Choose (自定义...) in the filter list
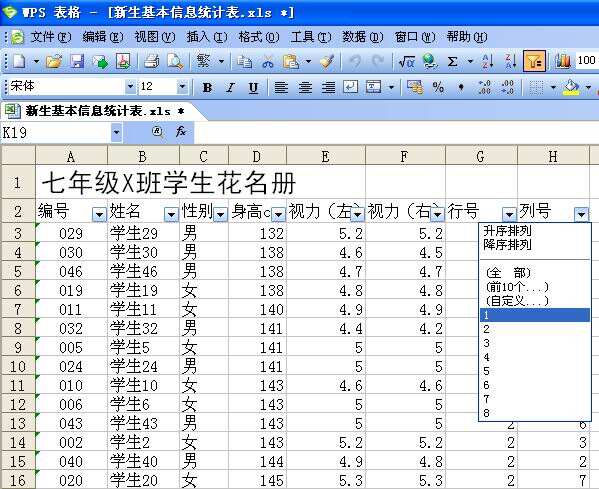The image size is (599, 489). 517,301
